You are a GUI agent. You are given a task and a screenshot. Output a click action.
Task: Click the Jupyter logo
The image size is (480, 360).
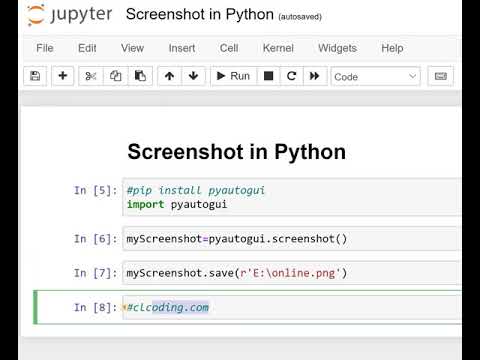click(x=70, y=15)
